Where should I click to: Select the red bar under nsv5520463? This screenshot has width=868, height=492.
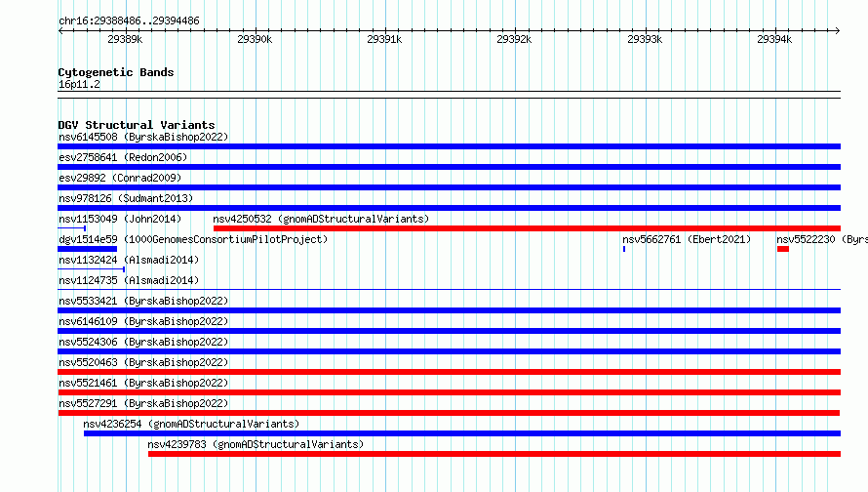[449, 372]
